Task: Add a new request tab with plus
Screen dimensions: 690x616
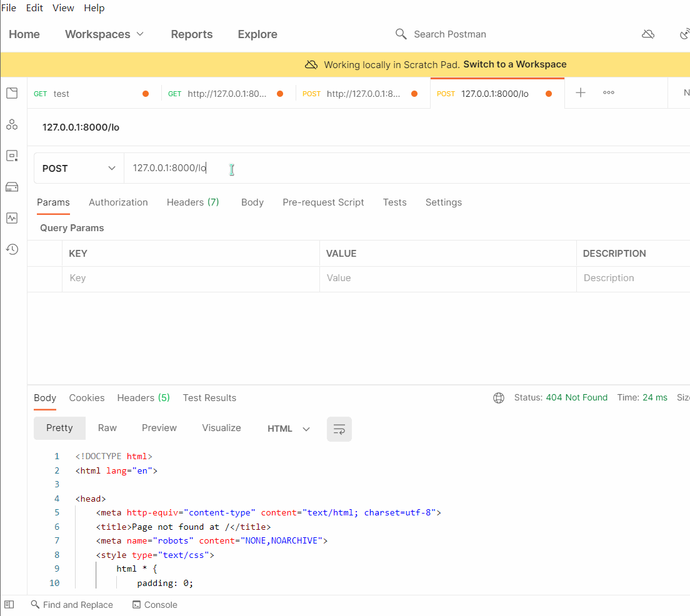Action: (581, 93)
